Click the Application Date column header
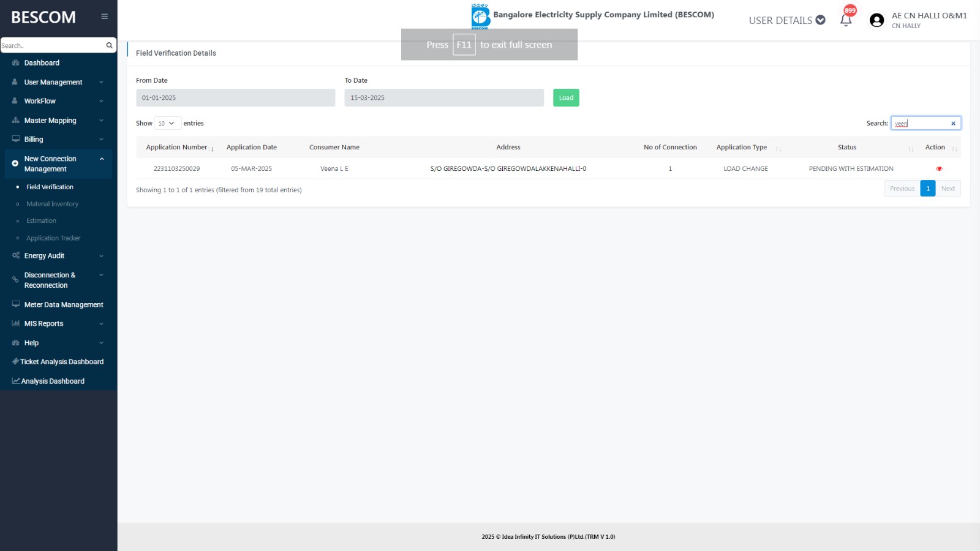 point(252,147)
